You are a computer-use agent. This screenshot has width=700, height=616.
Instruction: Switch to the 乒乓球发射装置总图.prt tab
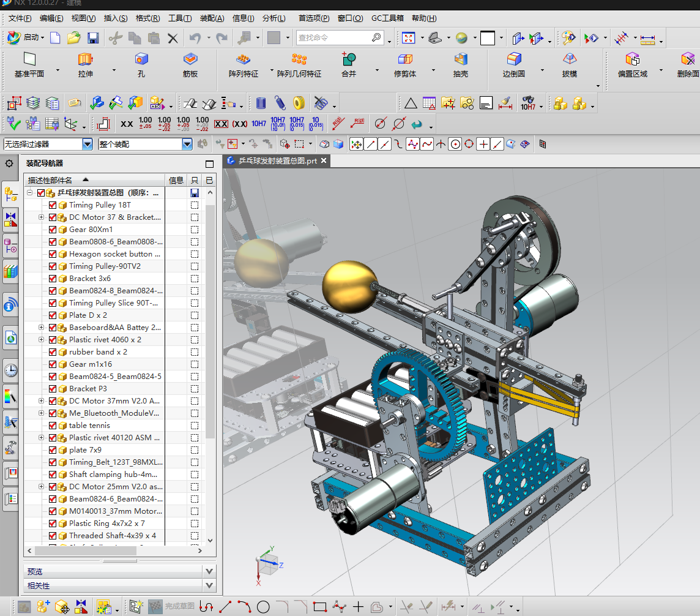pos(277,160)
